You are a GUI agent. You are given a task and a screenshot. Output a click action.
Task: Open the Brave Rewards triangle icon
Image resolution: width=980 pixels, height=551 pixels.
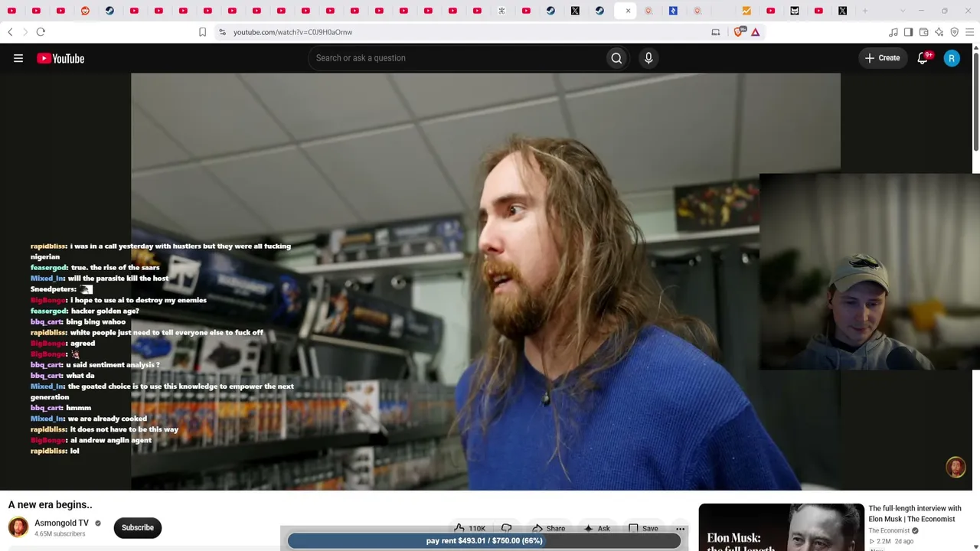point(755,32)
